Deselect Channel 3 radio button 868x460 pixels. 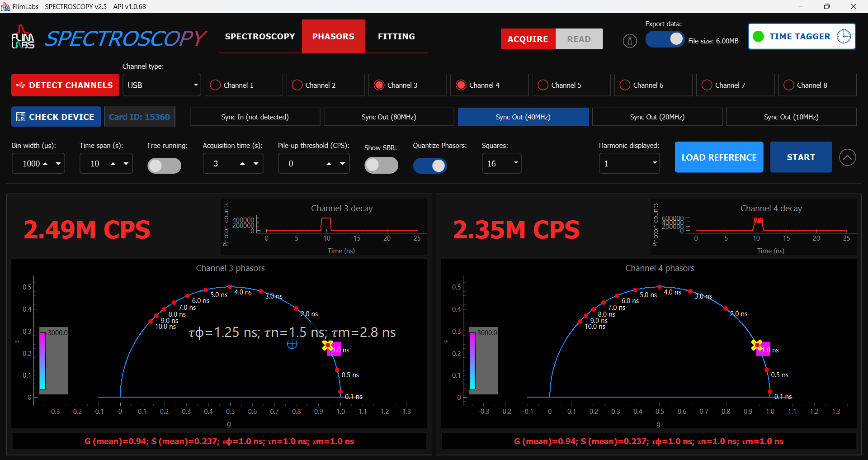coord(379,85)
